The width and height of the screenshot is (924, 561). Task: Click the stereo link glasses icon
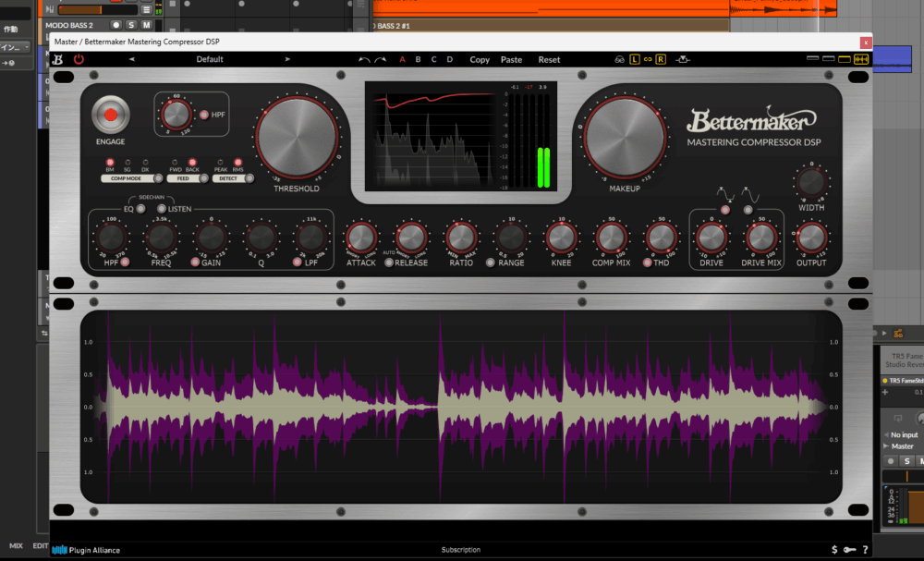[x=619, y=59]
